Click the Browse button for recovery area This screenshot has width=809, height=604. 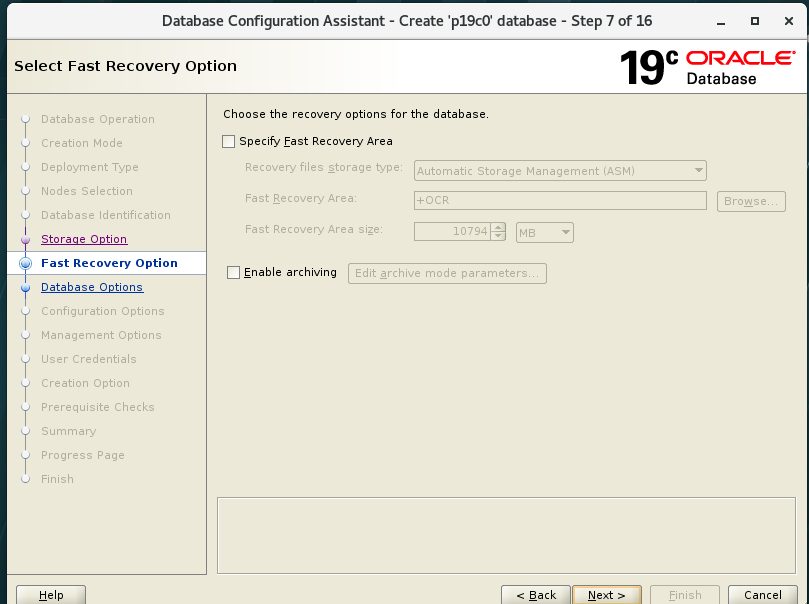pos(751,201)
